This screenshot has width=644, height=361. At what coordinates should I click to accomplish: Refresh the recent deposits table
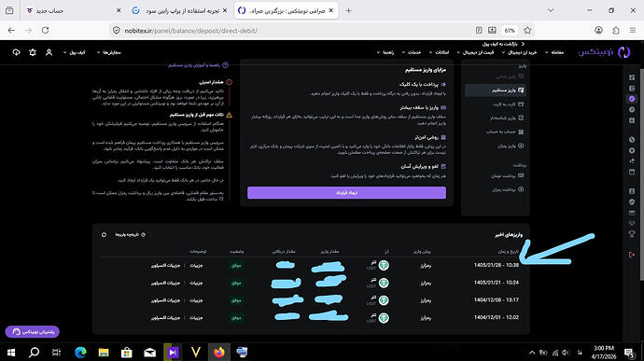[104, 234]
